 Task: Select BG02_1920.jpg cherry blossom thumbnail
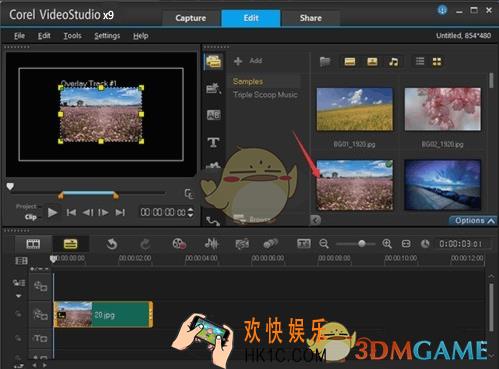pyautogui.click(x=442, y=109)
